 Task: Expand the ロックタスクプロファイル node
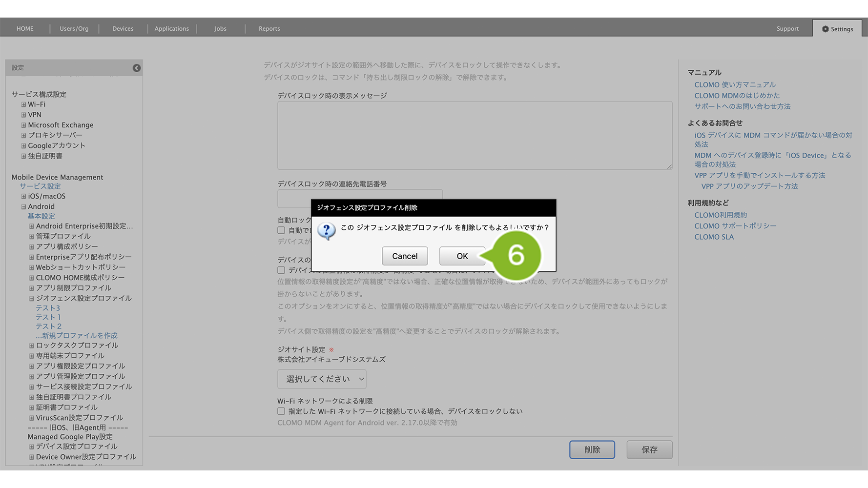coord(31,346)
